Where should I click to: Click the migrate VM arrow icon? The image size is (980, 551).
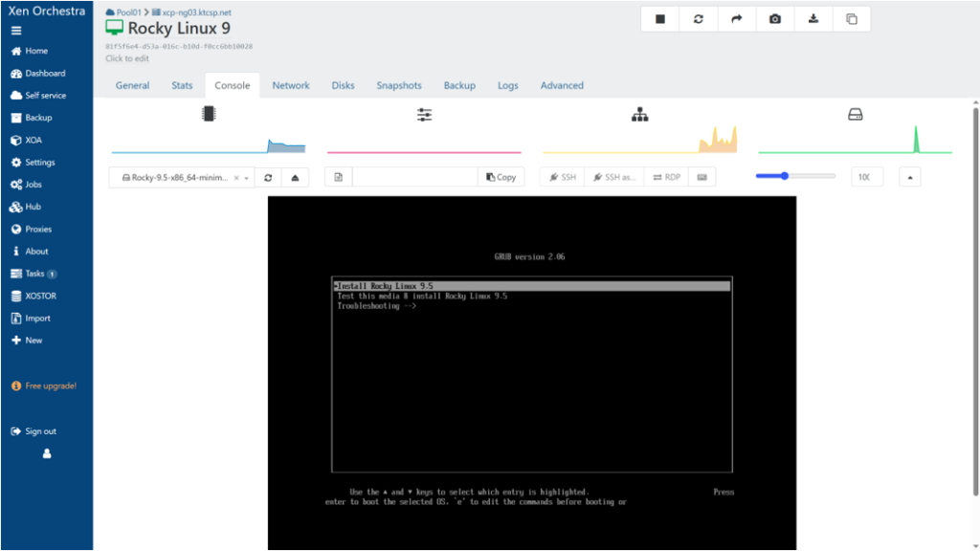tap(737, 19)
